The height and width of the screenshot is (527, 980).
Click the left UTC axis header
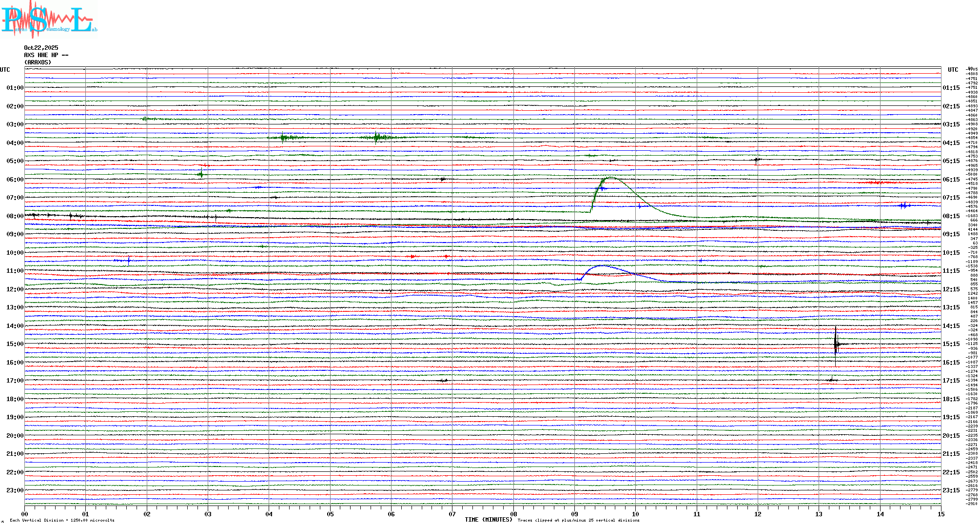point(5,70)
